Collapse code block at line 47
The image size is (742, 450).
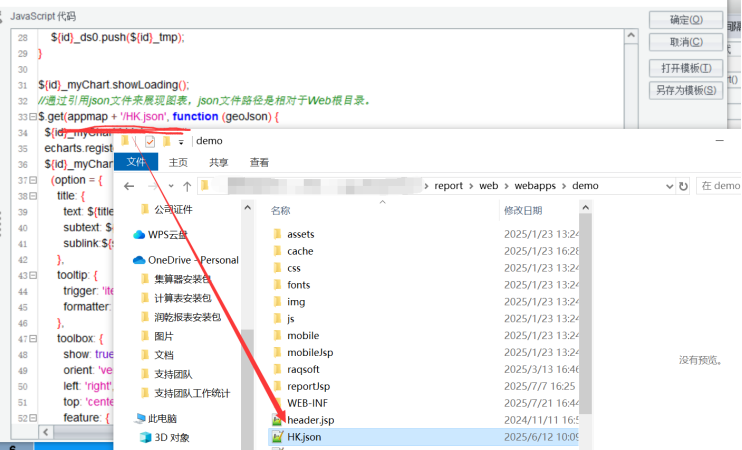point(33,339)
